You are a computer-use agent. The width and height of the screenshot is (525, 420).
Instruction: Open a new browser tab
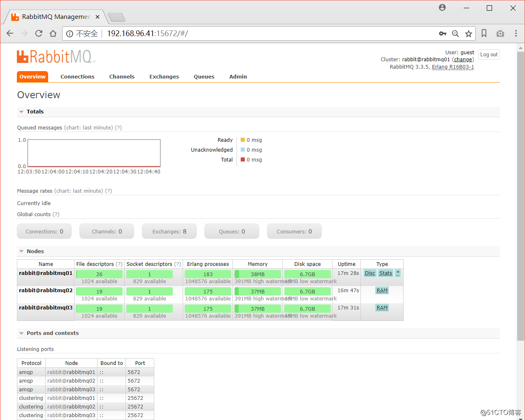(x=116, y=17)
